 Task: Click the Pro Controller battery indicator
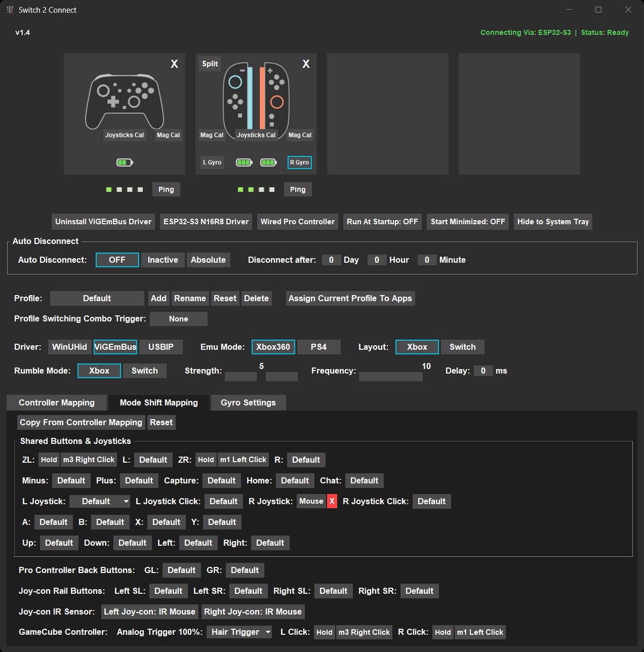tap(125, 162)
